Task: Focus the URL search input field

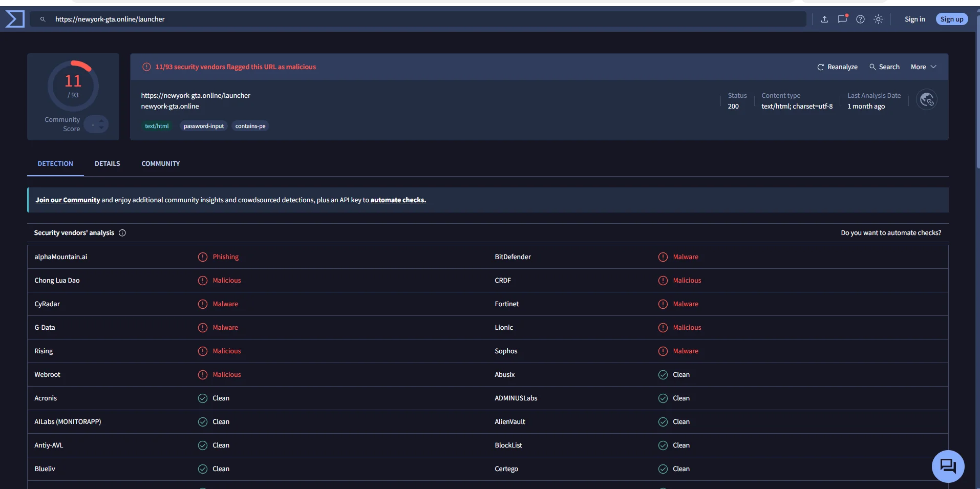Action: [418, 19]
